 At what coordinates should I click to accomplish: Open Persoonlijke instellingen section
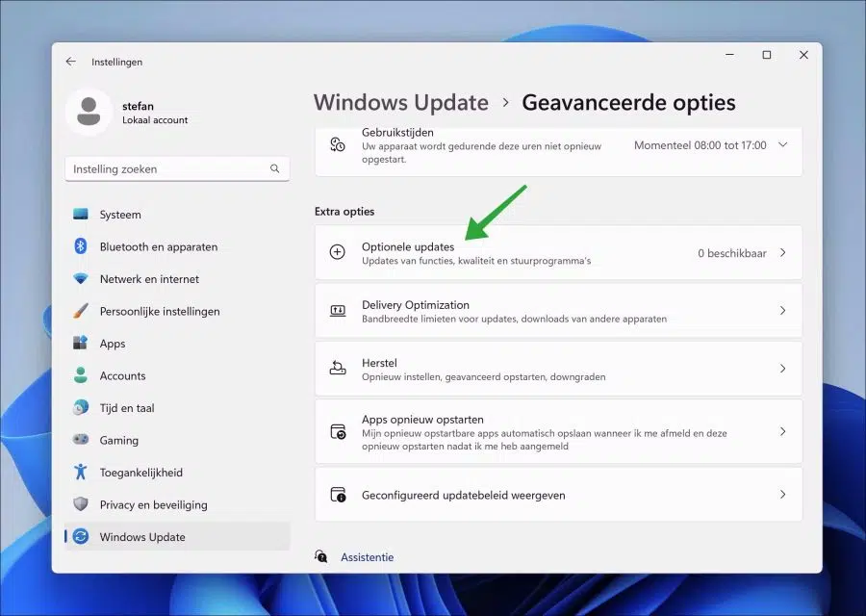pos(177,311)
